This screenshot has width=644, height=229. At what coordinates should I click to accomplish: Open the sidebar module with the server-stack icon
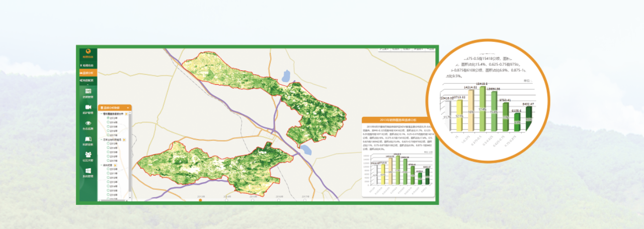88,92
